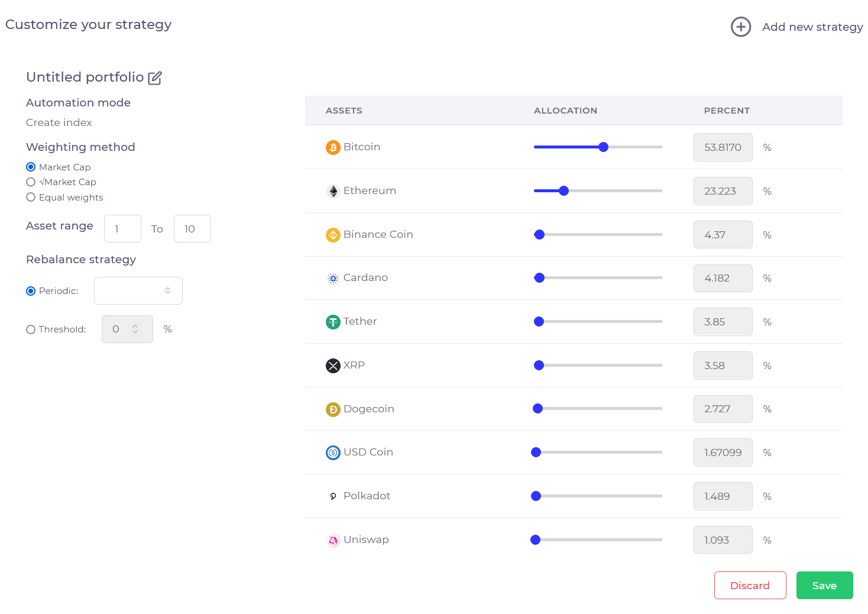Open the Periodic interval dropdown
Screen dimensions: 868x614
[x=138, y=290]
